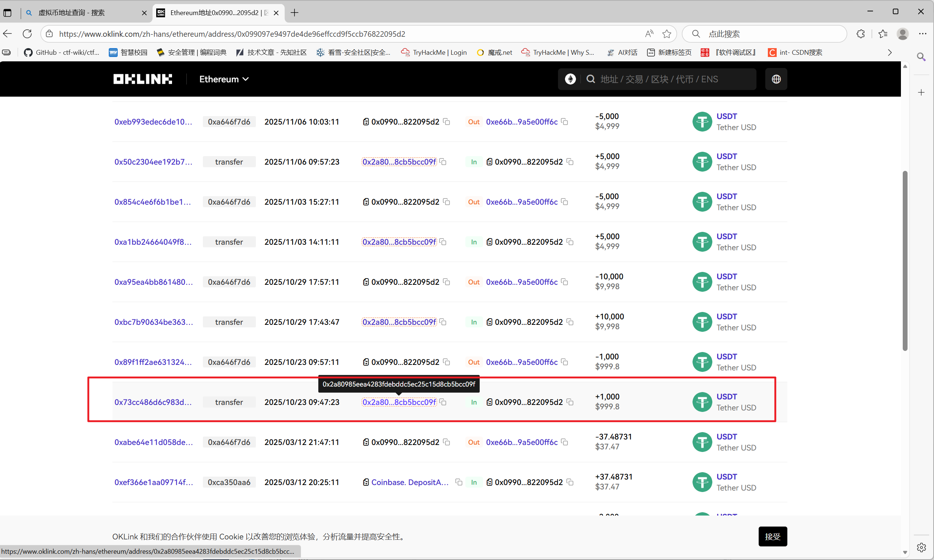This screenshot has height=560, width=934.
Task: Open a new browser tab
Action: (294, 13)
